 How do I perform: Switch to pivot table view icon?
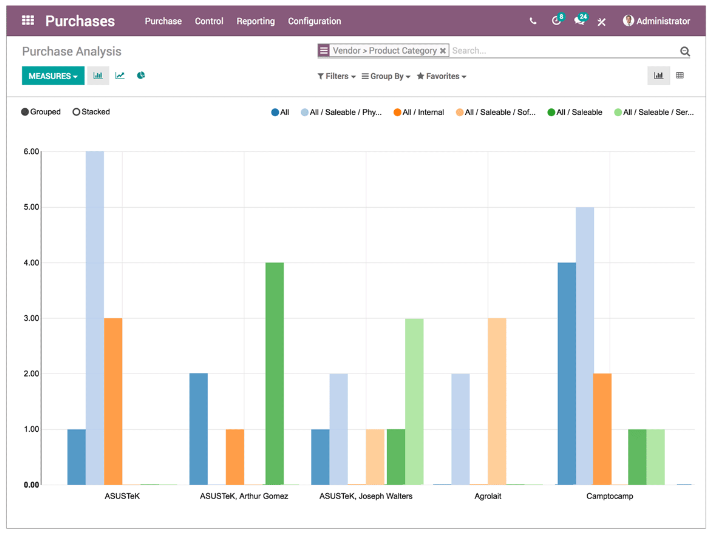click(x=680, y=75)
